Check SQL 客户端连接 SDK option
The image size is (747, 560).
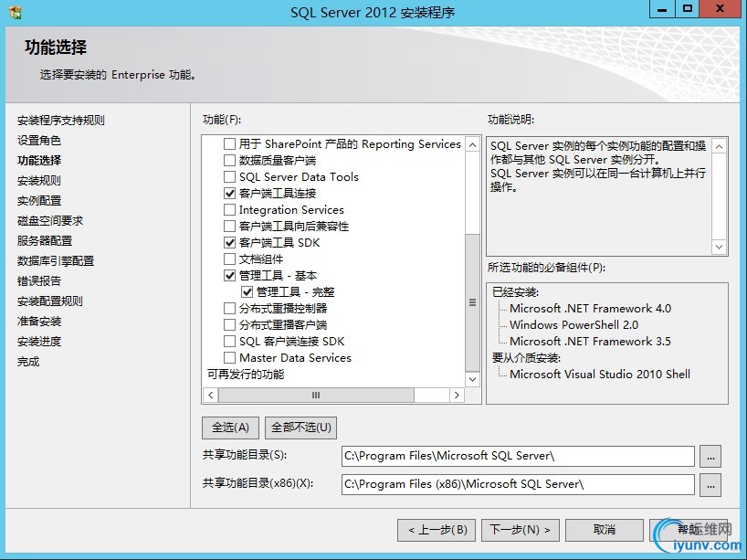[229, 342]
